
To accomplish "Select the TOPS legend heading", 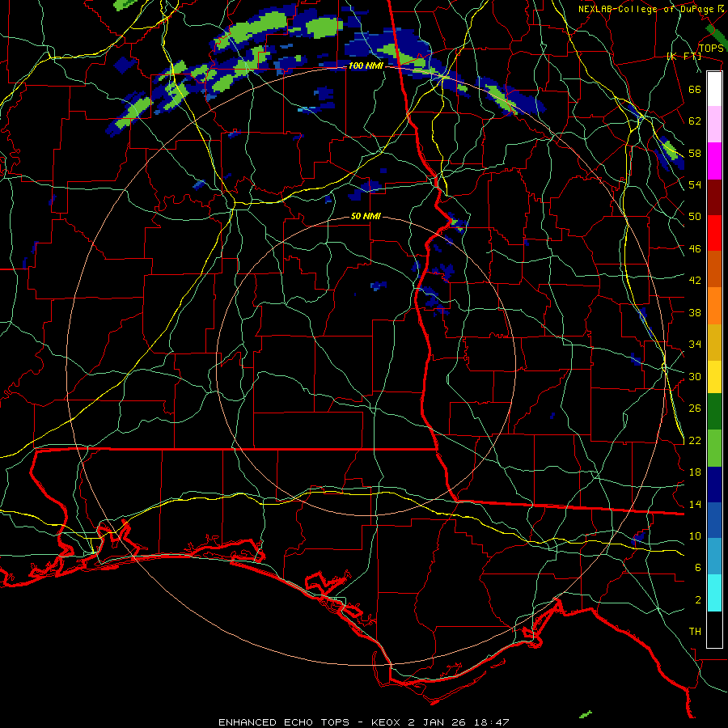I will [711, 49].
